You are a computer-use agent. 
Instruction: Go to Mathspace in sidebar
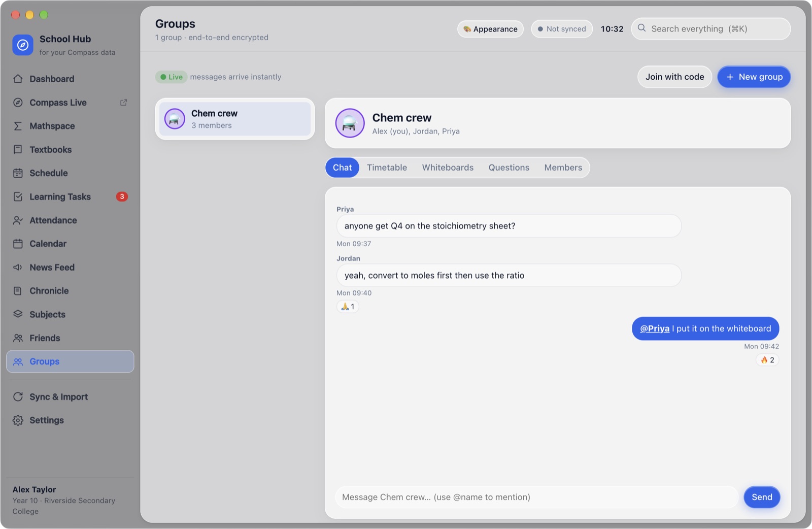pyautogui.click(x=70, y=126)
